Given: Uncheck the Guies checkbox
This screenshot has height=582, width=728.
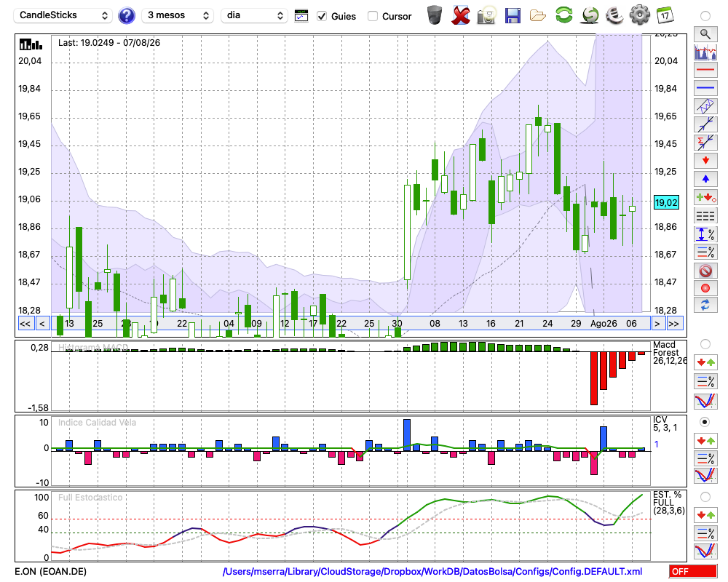Looking at the screenshot, I should [322, 16].
